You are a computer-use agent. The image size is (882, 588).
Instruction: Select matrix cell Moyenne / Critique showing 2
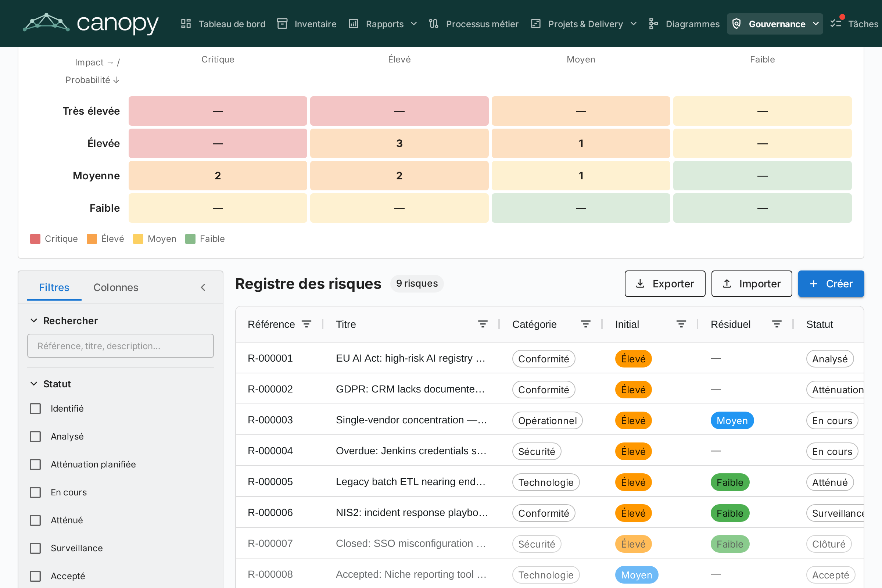click(x=218, y=176)
